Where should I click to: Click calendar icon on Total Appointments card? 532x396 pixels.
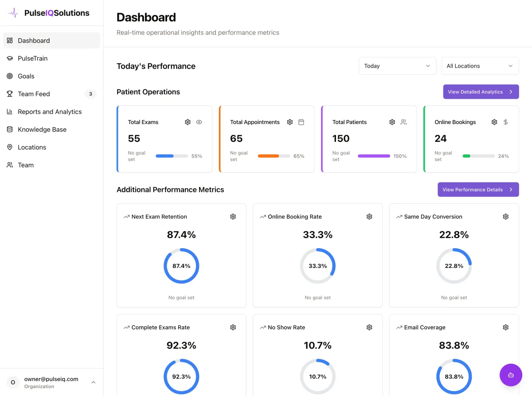pos(301,122)
